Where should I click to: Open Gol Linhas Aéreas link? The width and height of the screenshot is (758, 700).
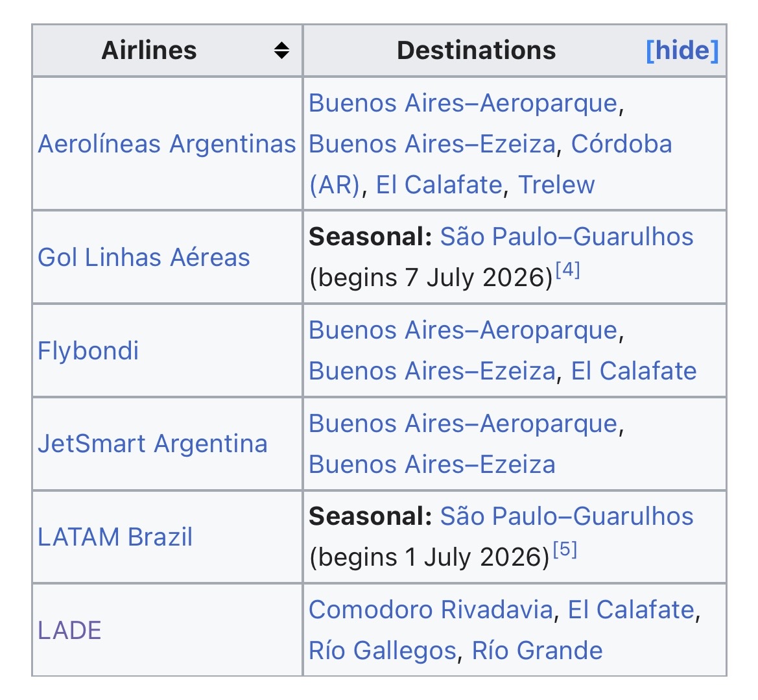pos(144,258)
